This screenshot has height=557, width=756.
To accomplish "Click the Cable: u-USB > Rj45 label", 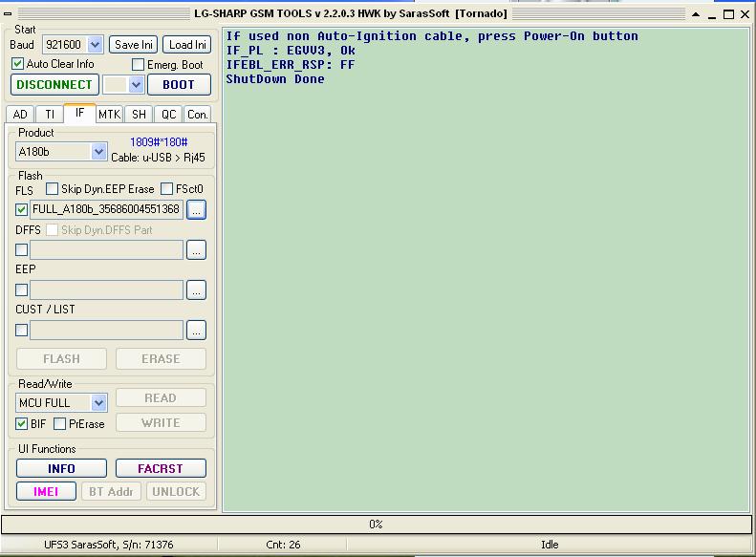I will pyautogui.click(x=158, y=158).
